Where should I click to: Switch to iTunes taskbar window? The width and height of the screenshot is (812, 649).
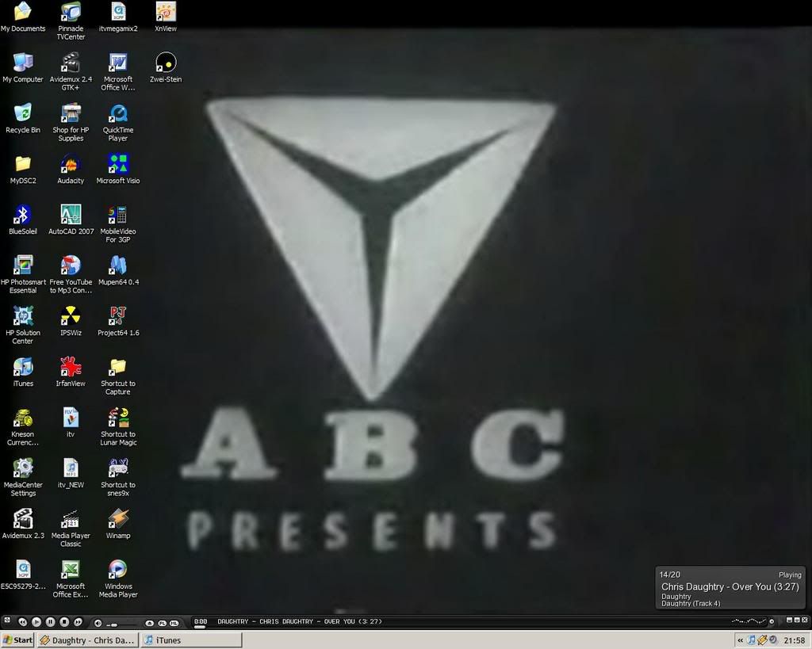[x=191, y=640]
